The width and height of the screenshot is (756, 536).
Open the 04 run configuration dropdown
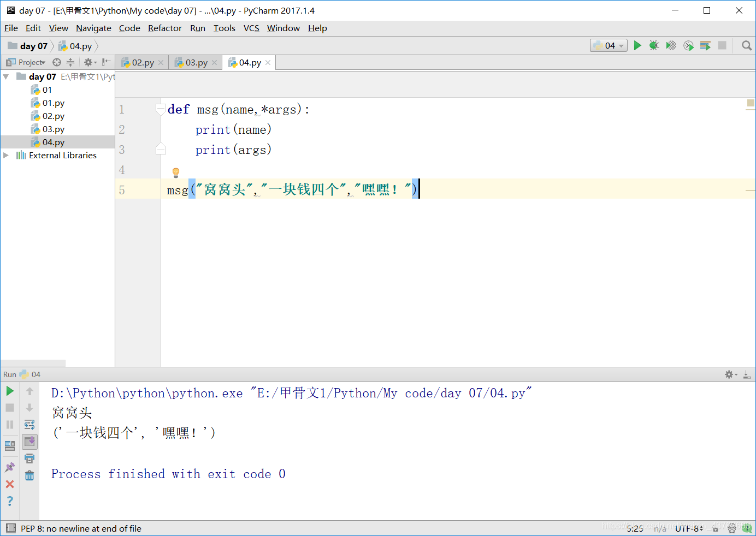click(x=609, y=46)
